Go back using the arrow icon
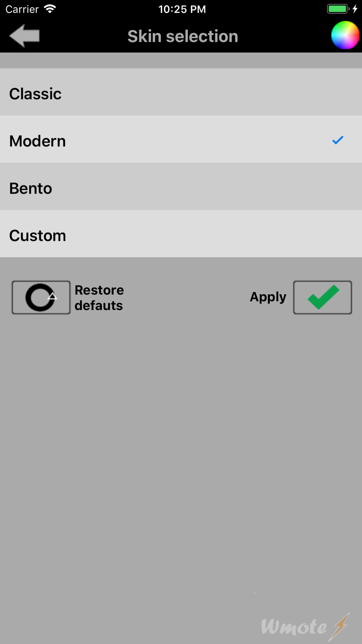The image size is (362, 644). coord(25,36)
